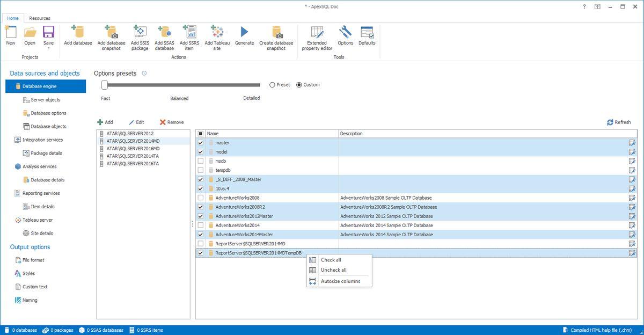Click the Options presets slider handle
Screen dimensions: 644x335
105,85
